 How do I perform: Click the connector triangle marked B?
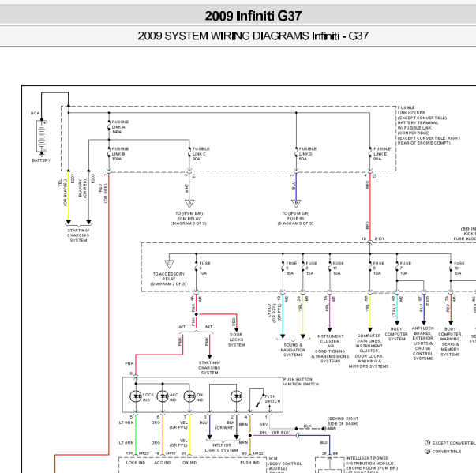pos(296,204)
